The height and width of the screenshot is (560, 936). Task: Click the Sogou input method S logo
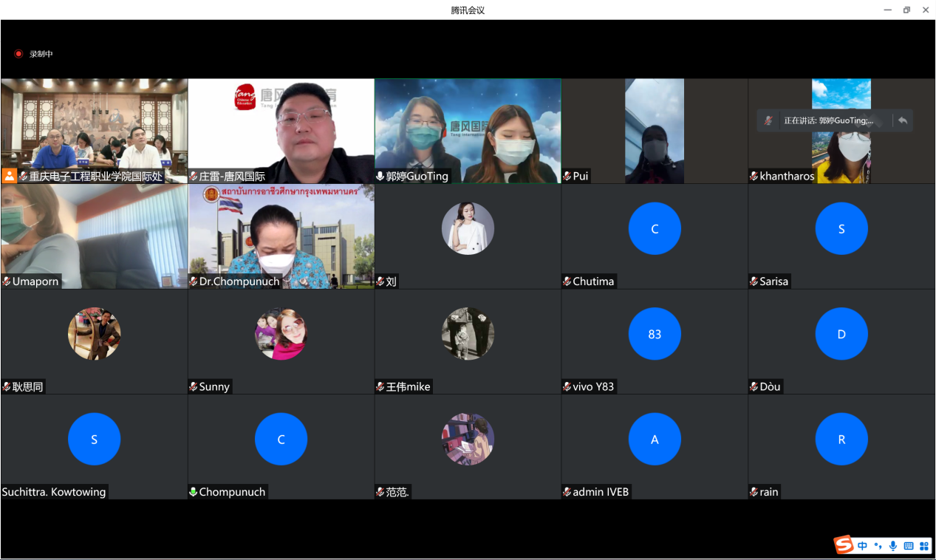click(844, 545)
